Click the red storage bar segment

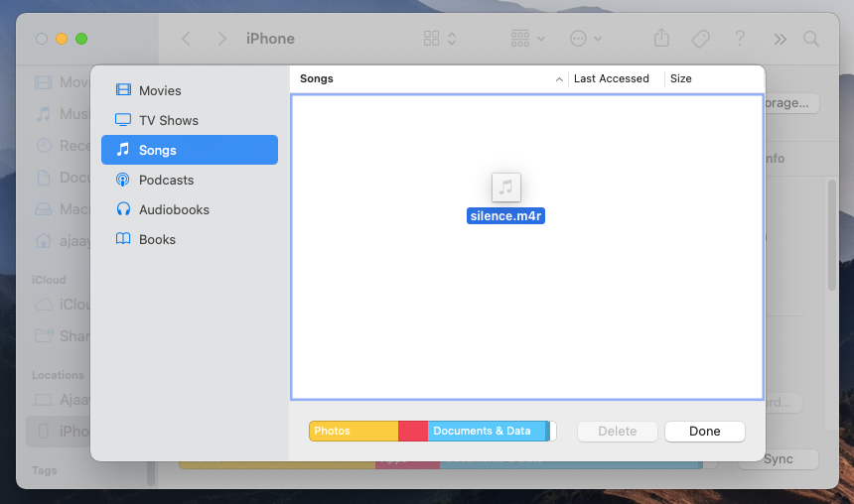tap(413, 431)
